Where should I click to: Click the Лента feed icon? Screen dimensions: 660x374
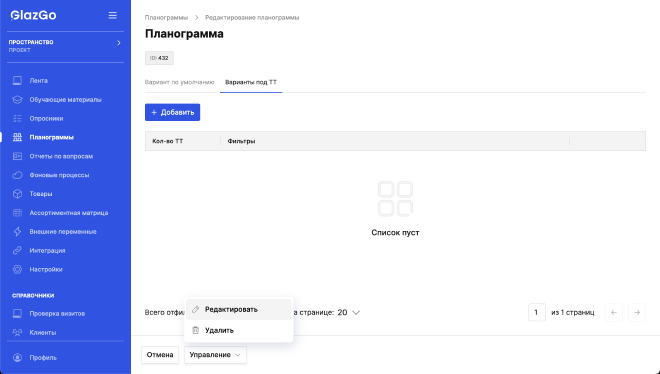click(x=17, y=81)
